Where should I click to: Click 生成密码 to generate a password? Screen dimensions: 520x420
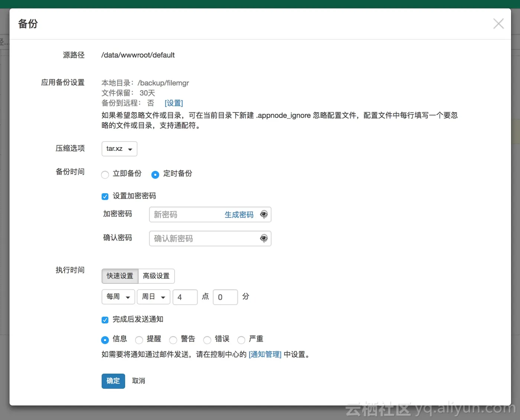239,215
